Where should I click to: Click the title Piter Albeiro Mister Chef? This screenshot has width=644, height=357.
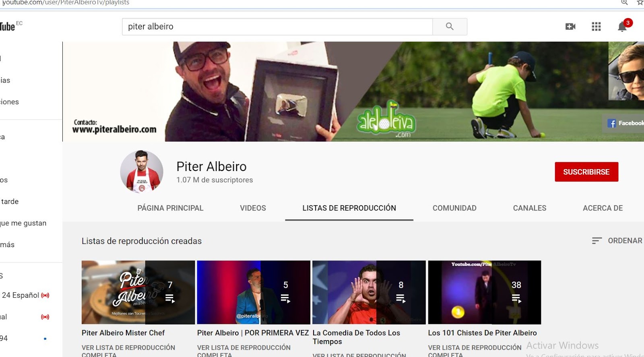point(123,333)
